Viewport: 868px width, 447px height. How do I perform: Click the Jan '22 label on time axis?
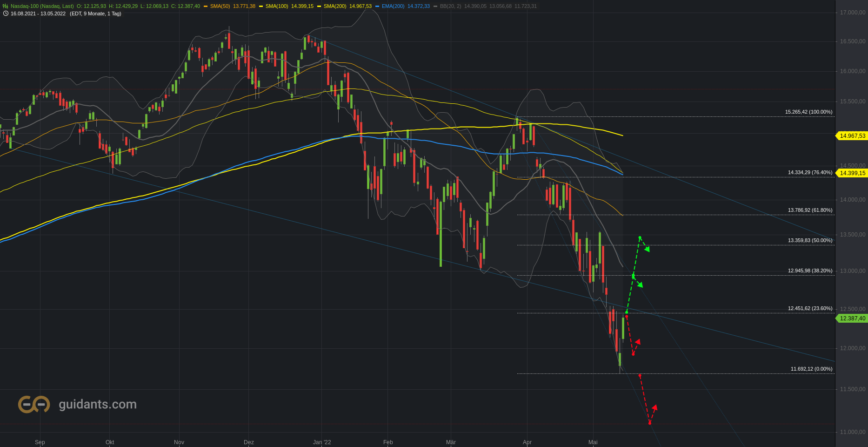[x=322, y=442]
